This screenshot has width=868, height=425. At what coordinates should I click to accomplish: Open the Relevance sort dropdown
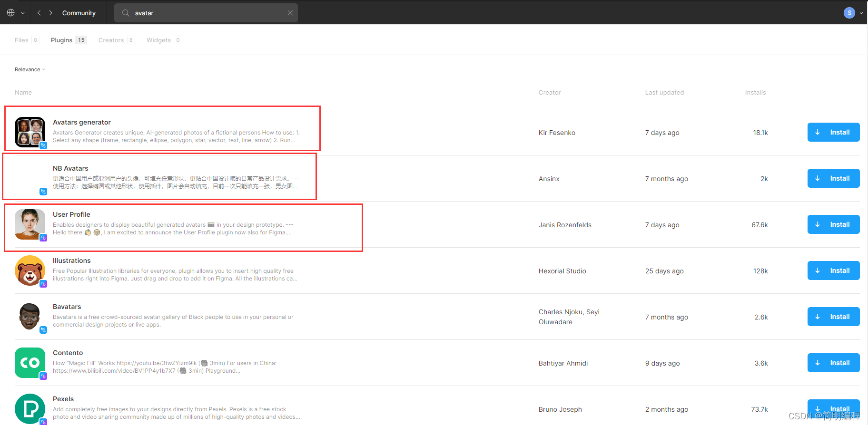pyautogui.click(x=30, y=69)
